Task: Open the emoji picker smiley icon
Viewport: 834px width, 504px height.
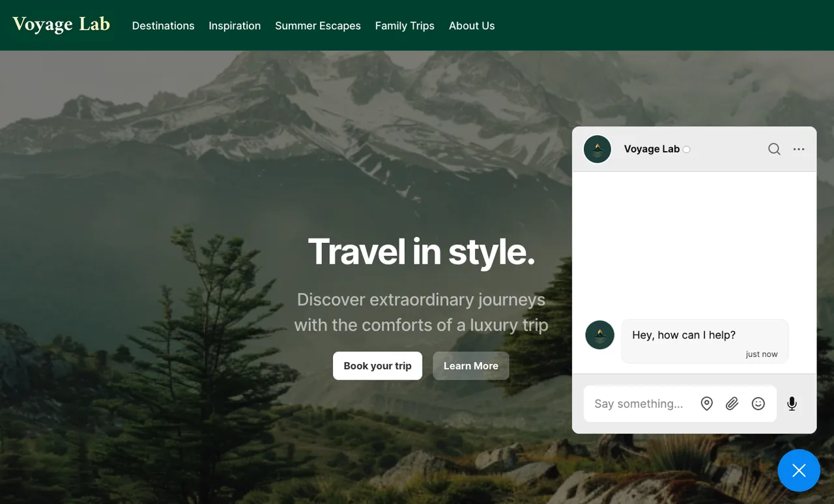Action: pos(758,404)
